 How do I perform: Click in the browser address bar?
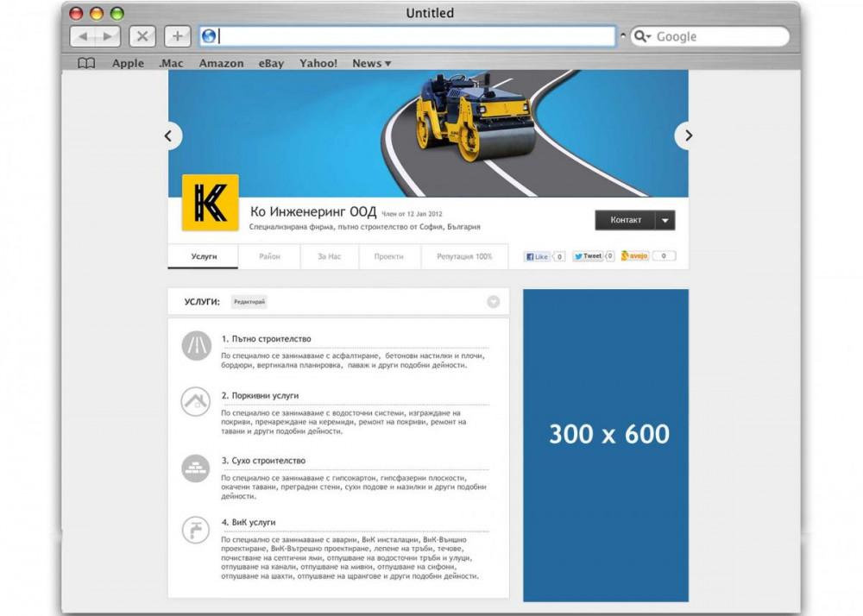[x=414, y=36]
